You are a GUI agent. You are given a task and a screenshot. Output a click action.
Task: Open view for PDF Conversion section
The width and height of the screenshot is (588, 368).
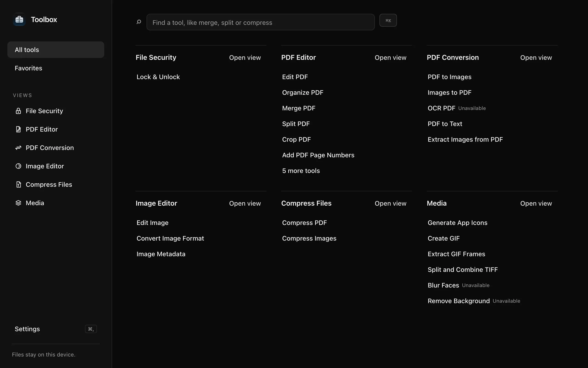536,57
